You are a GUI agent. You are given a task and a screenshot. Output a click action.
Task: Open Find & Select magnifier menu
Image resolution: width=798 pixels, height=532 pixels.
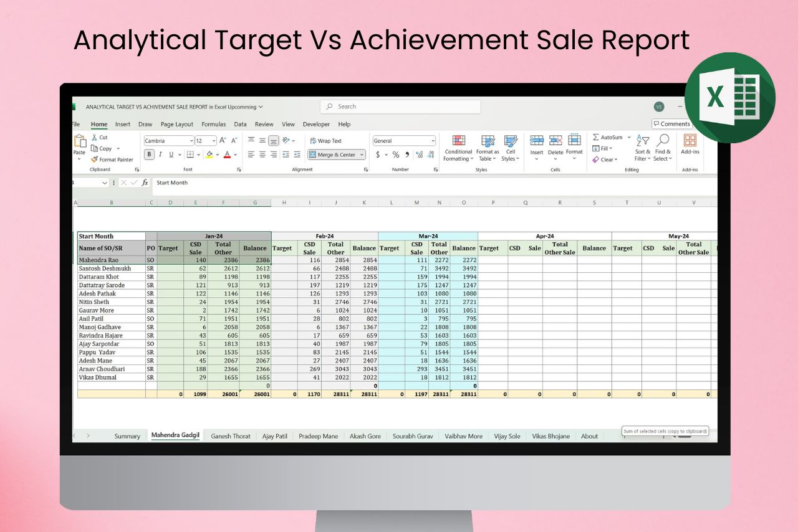tap(663, 148)
